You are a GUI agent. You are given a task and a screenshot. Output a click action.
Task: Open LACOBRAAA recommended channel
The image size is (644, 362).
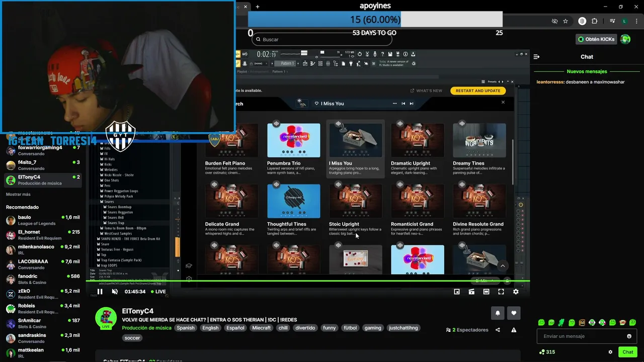coord(42,264)
